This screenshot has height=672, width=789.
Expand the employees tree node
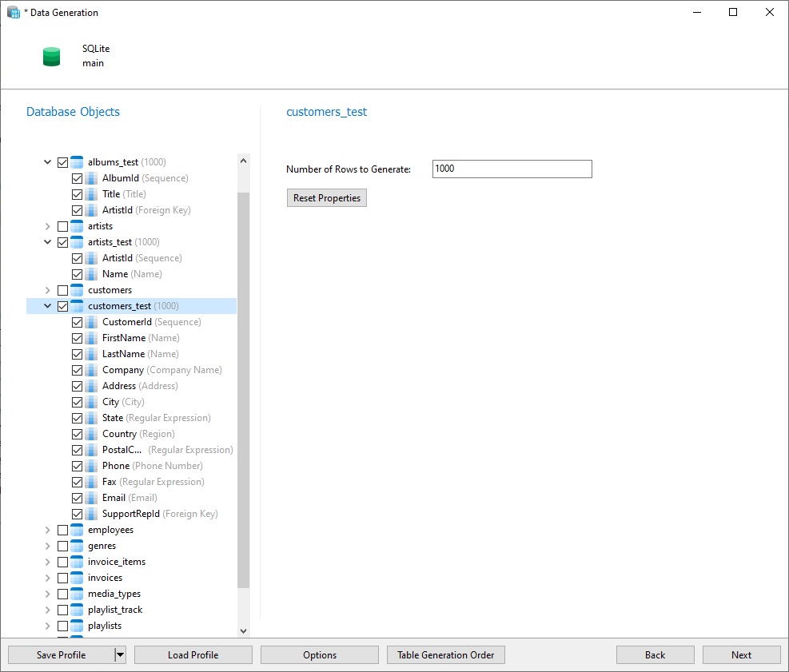pyautogui.click(x=47, y=530)
